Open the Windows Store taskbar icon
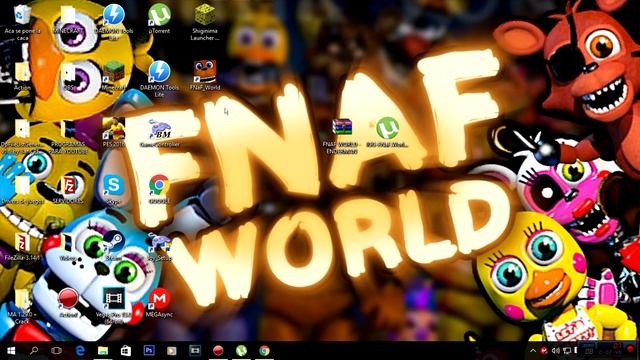This screenshot has width=640, height=360. 126,351
